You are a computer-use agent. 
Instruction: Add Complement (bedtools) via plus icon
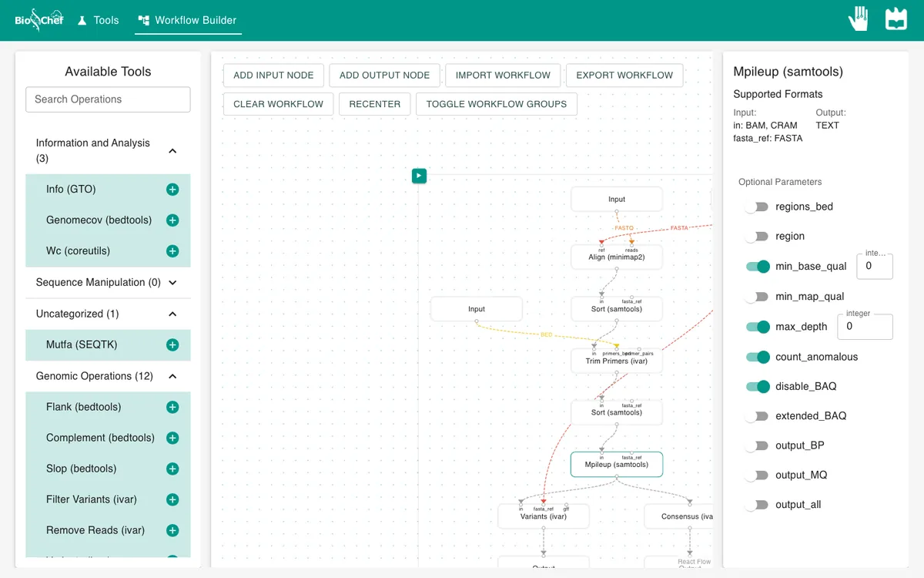(172, 438)
